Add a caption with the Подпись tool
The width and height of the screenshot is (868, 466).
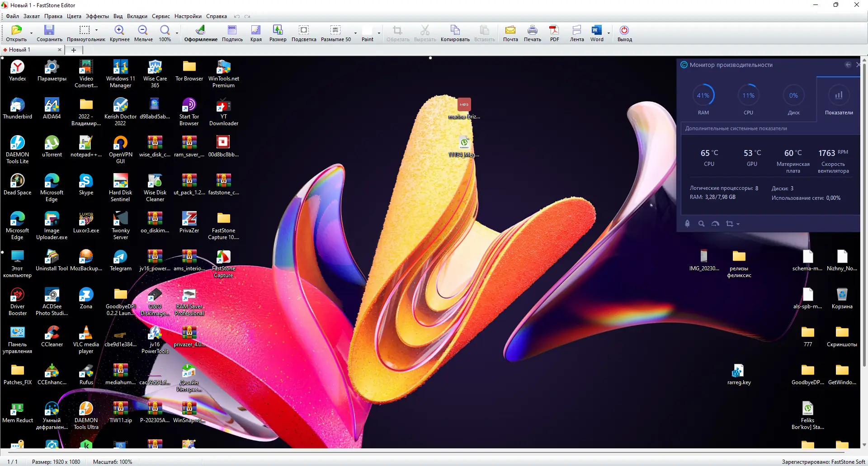coord(232,33)
